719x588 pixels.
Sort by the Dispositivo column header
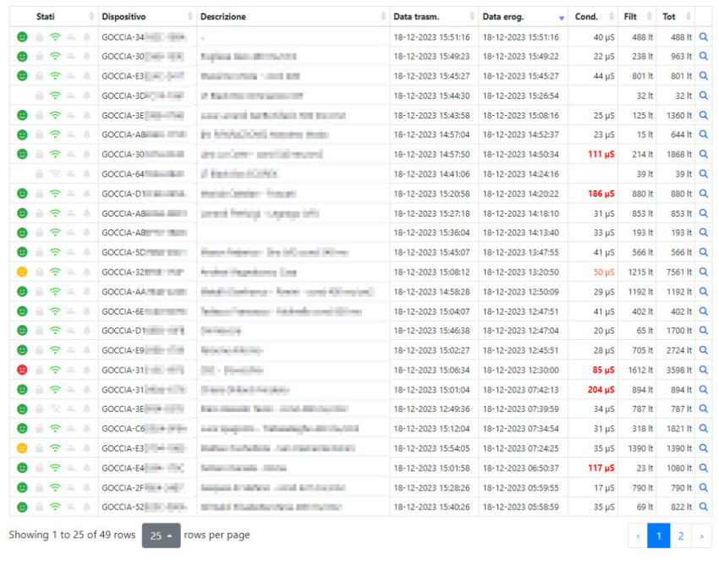click(145, 17)
